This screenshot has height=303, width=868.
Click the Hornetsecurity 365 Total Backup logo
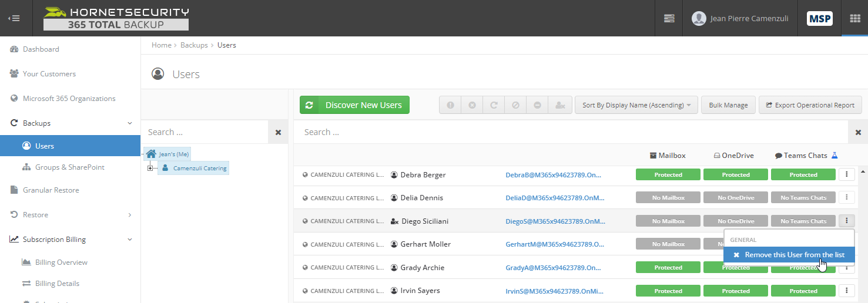[116, 18]
